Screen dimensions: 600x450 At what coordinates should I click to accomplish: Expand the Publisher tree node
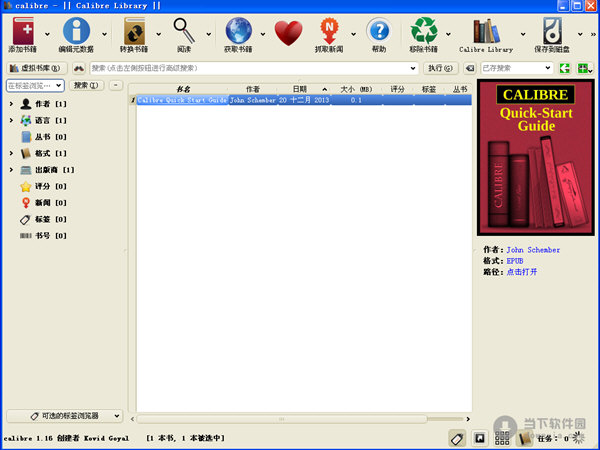pyautogui.click(x=11, y=170)
